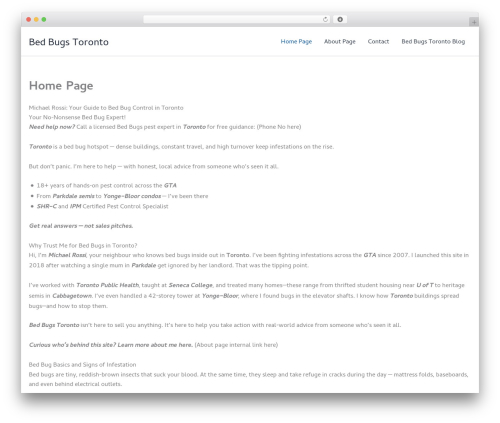500x423 pixels.
Task: Click 'Bed Bugs Toronto isn't here to sell' sentence
Action: [x=215, y=325]
